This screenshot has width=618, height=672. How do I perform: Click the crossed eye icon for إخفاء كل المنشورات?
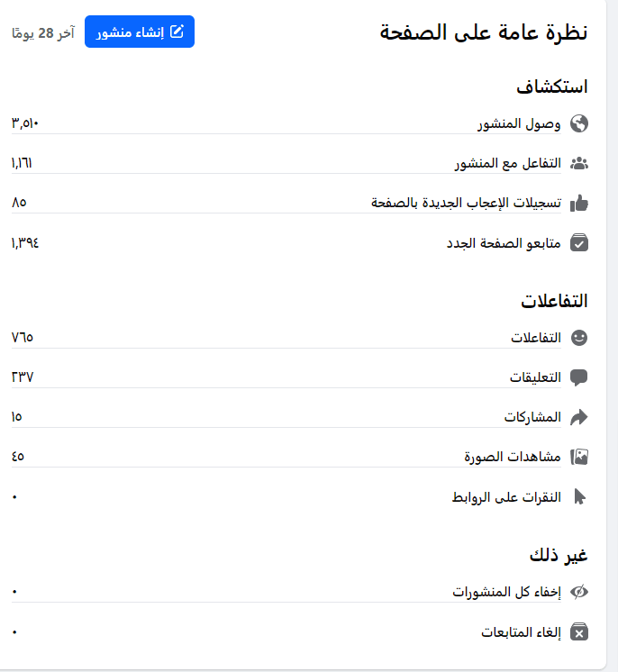pyautogui.click(x=579, y=592)
